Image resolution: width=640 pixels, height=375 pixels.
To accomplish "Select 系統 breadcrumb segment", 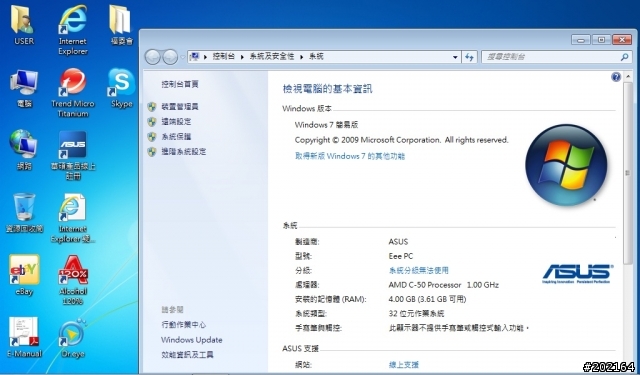I will [316, 57].
